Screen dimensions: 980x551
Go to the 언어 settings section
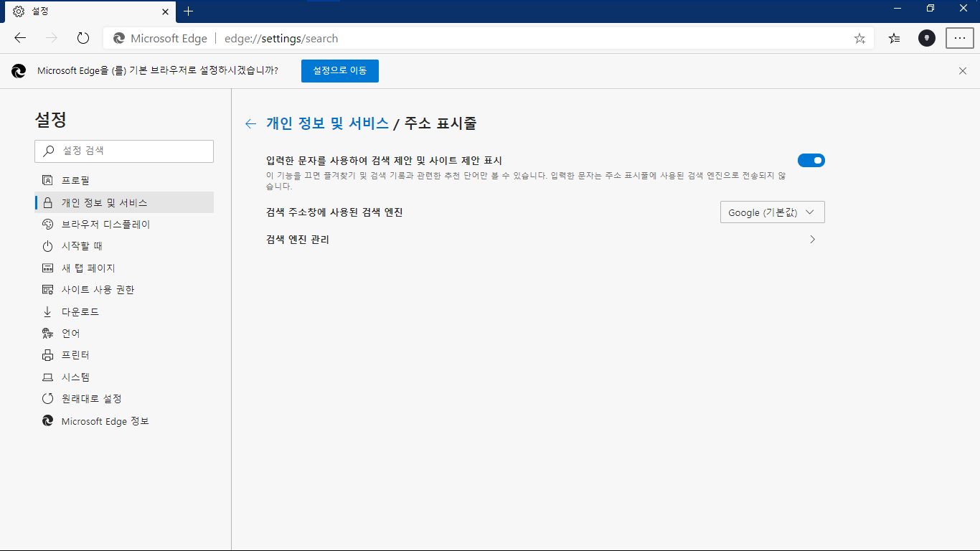124,333
